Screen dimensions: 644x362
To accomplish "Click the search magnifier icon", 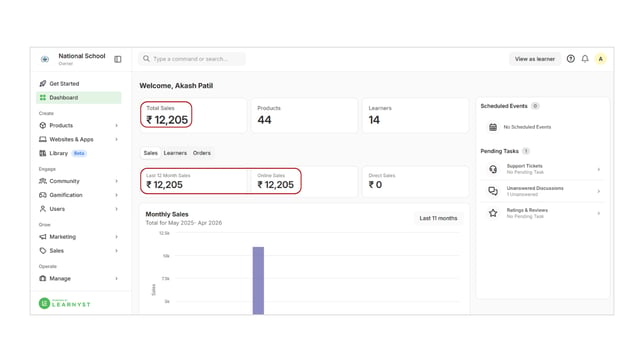I will click(x=146, y=59).
